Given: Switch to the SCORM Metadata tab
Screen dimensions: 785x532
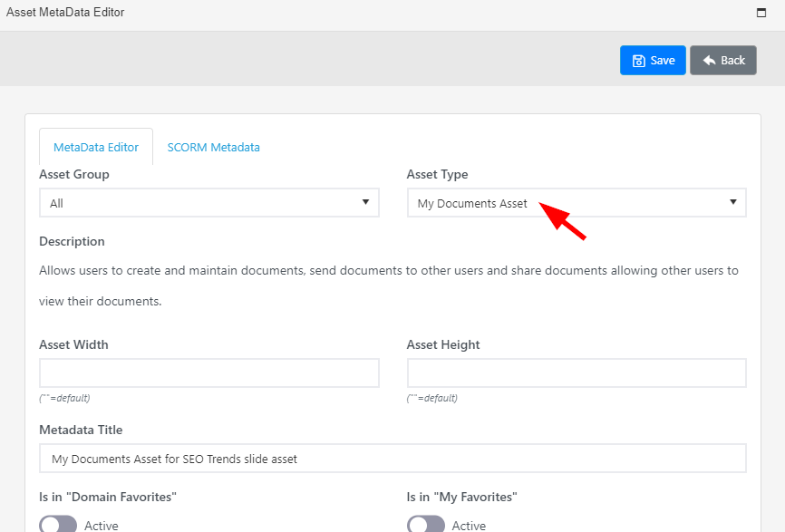Looking at the screenshot, I should (213, 147).
